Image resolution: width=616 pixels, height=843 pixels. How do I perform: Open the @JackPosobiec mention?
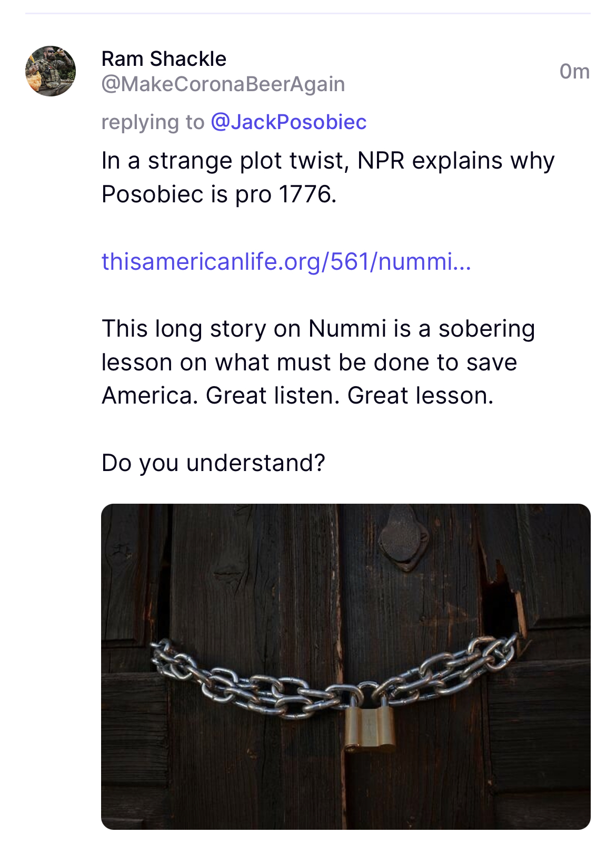[289, 122]
